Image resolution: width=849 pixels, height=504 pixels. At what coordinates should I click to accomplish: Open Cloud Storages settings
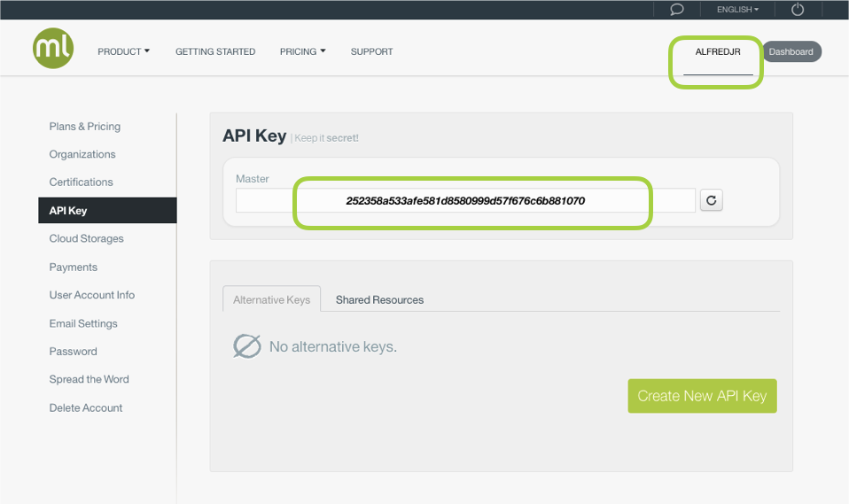[x=87, y=238]
